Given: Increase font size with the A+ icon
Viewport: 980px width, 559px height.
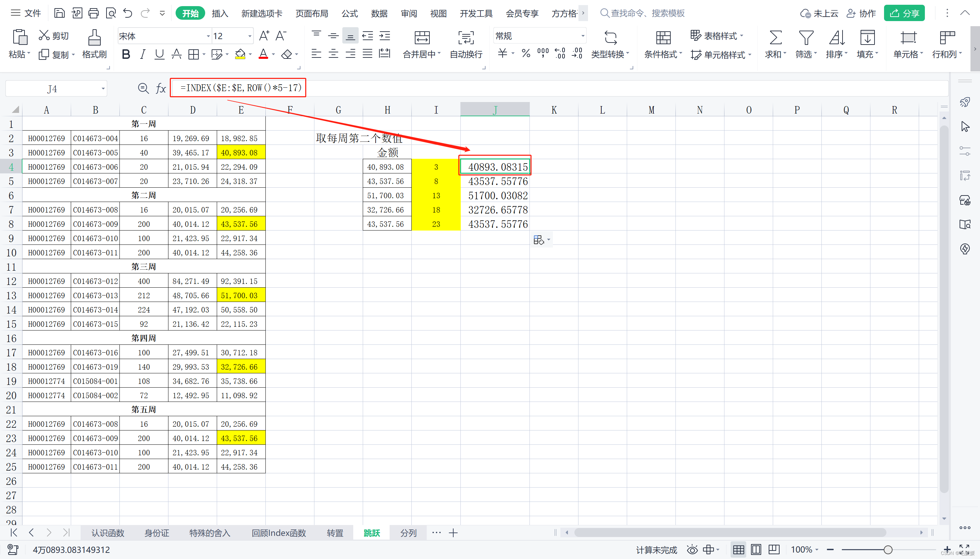Looking at the screenshot, I should (264, 36).
